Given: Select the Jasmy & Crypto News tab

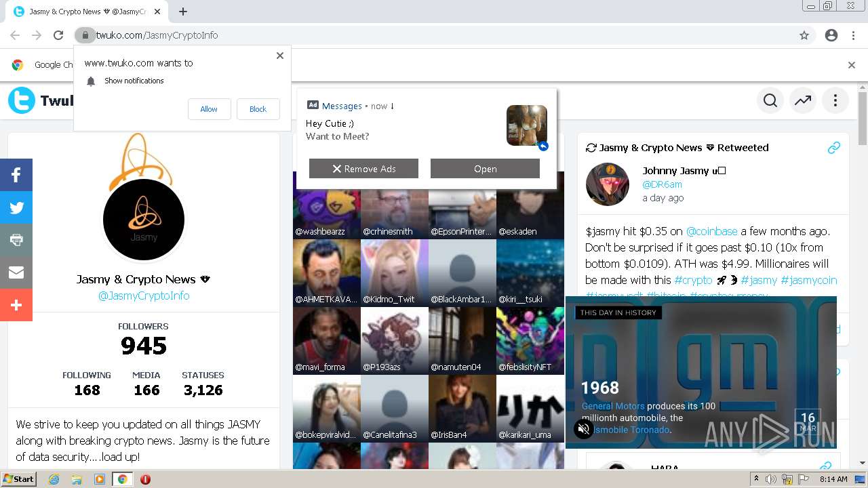Looking at the screenshot, I should pyautogui.click(x=86, y=12).
